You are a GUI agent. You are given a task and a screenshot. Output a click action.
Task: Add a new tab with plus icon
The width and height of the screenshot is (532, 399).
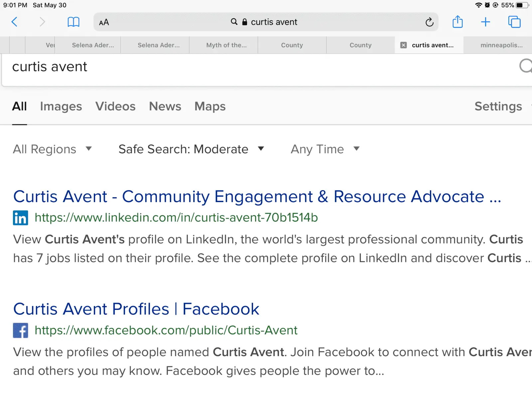click(485, 22)
